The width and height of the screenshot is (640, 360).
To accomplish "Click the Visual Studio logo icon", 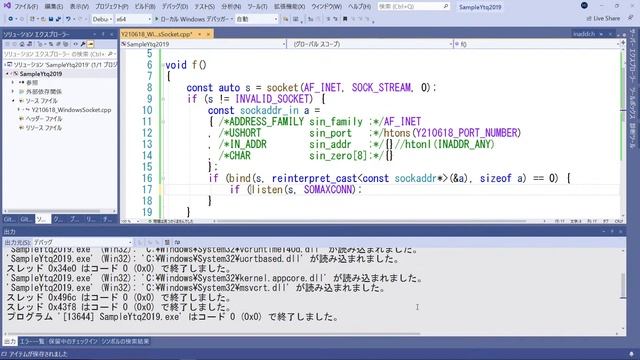I will [x=7, y=6].
